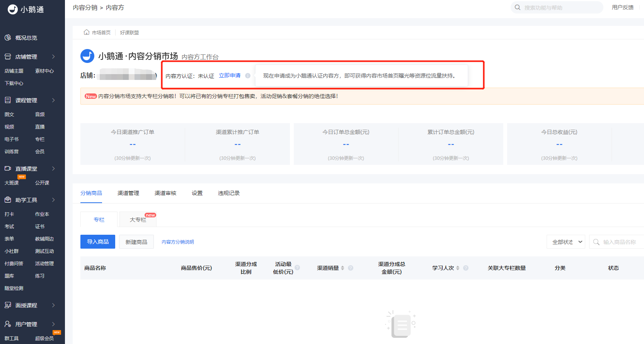644x344 pixels.
Task: Click the 助学工具 toolbox icon
Action: [x=8, y=200]
